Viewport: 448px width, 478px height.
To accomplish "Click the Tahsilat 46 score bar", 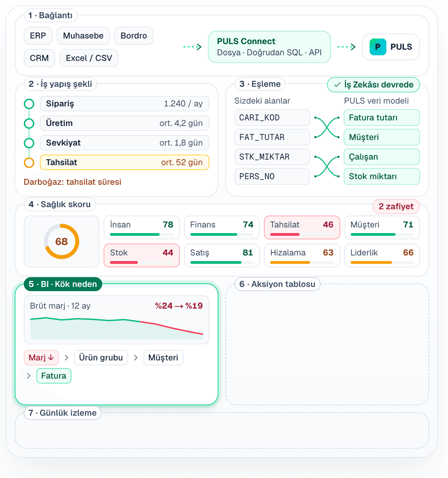I will [302, 234].
